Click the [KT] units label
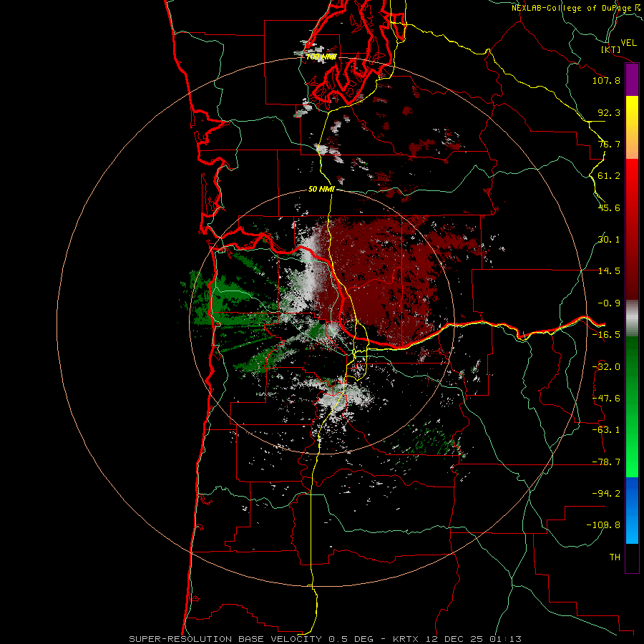The image size is (644, 644). pyautogui.click(x=611, y=49)
